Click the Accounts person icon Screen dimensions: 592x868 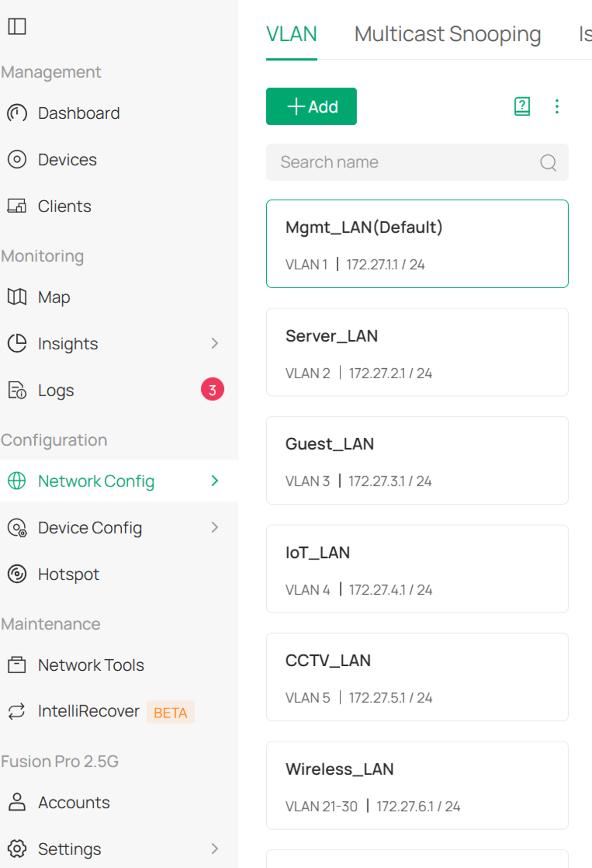tap(17, 802)
